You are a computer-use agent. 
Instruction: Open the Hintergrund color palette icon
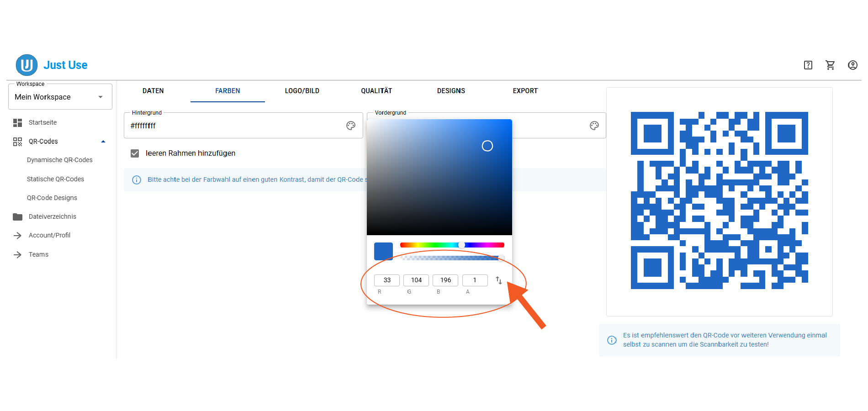[351, 126]
